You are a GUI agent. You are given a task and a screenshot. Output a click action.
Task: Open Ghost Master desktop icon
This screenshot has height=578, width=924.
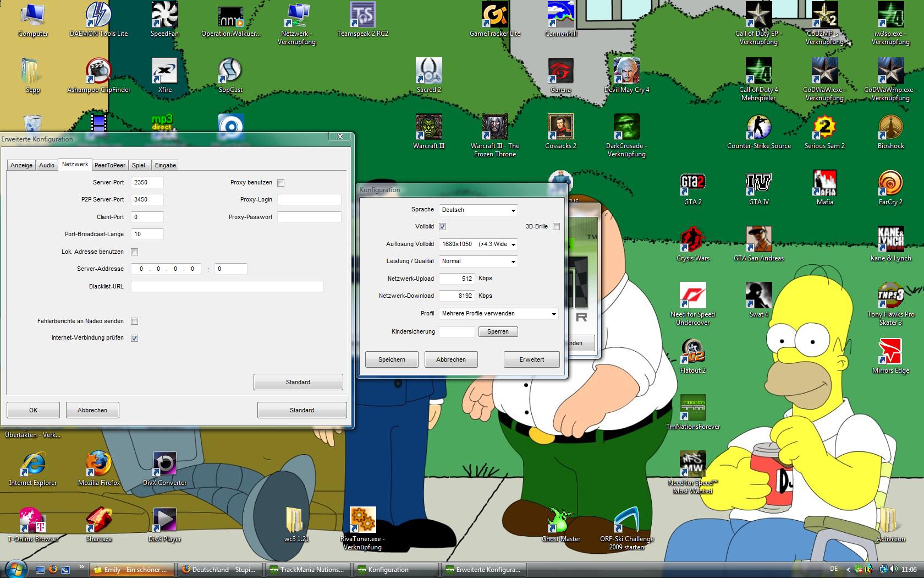point(561,525)
